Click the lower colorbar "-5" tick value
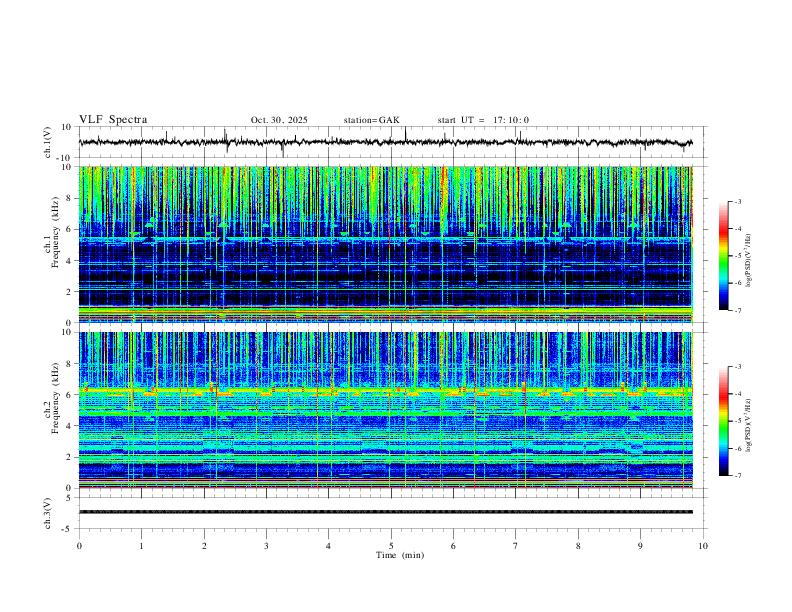792x612 pixels. [x=738, y=421]
